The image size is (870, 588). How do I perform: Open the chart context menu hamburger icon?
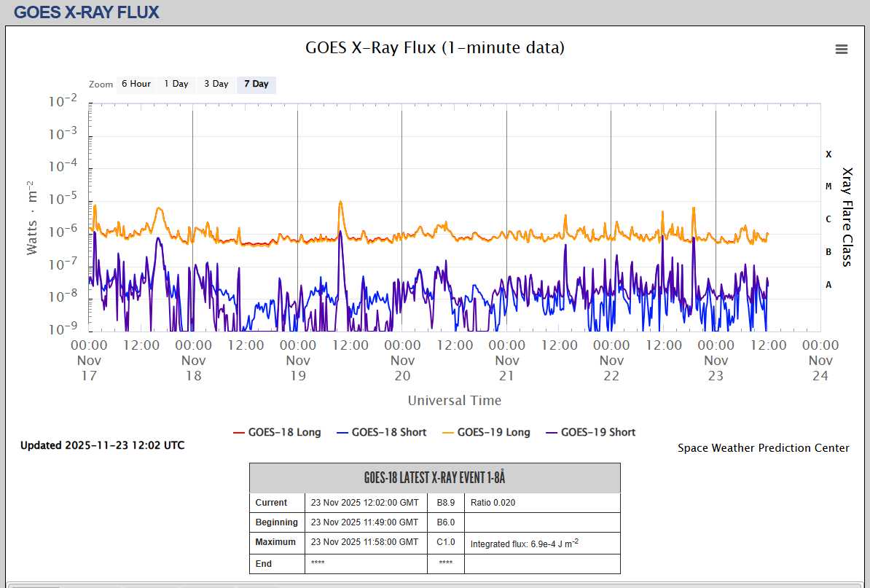tap(842, 50)
